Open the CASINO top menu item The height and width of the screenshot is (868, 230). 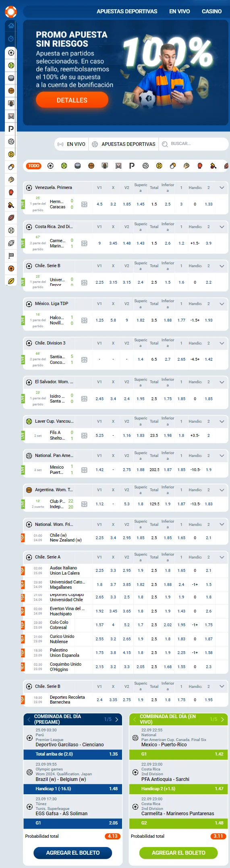coord(212,11)
